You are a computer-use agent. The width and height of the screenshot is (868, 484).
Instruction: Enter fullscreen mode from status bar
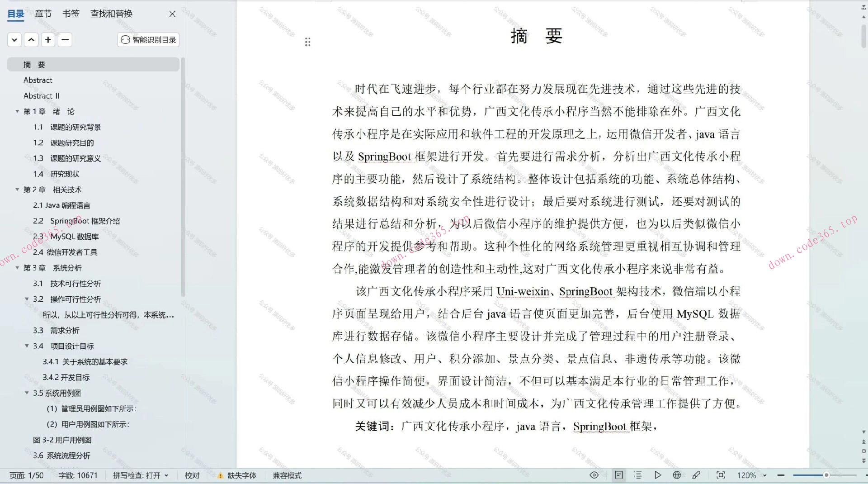[721, 475]
